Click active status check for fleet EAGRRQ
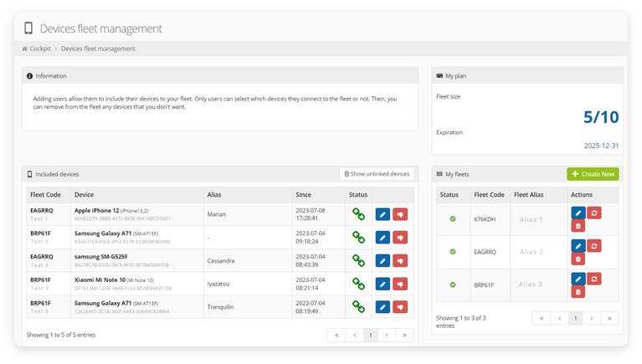This screenshot has width=642, height=364. (x=453, y=251)
